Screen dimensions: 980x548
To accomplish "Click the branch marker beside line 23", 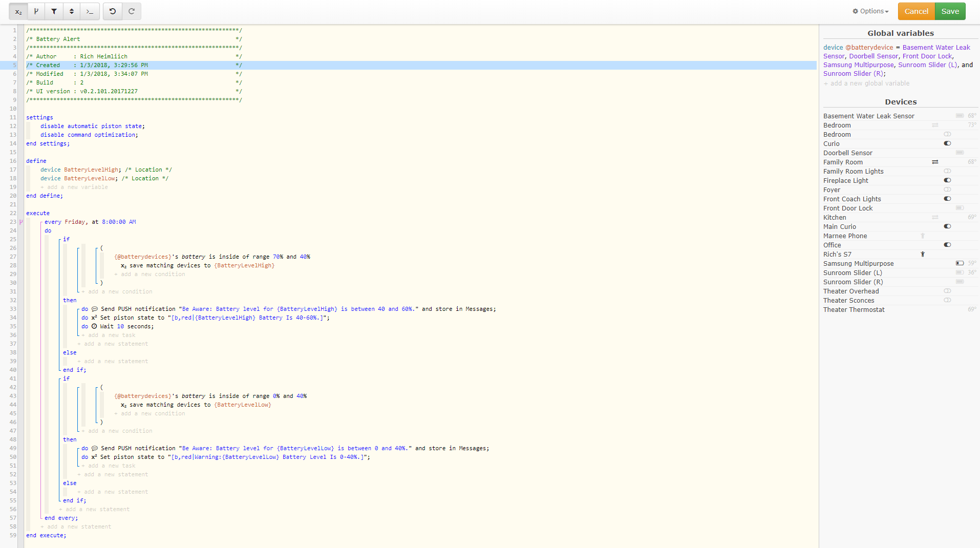I will pyautogui.click(x=21, y=222).
